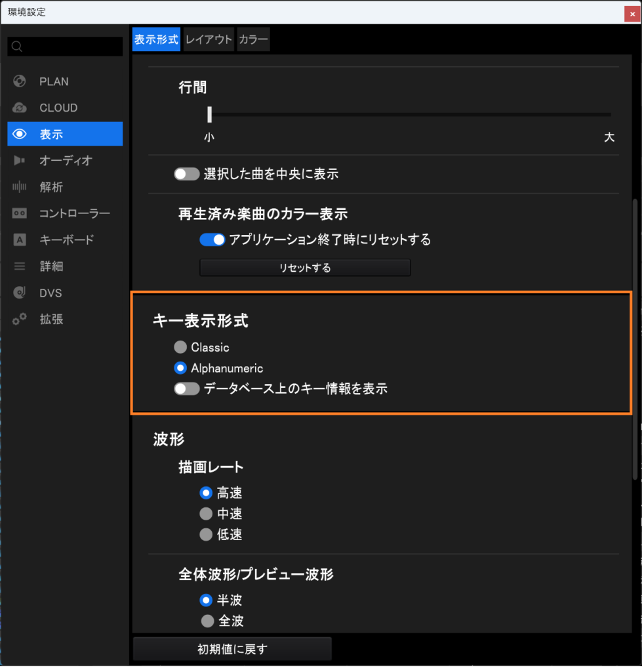642x672 pixels.
Task: Enable 選択した曲を中央に表示 toggle
Action: point(187,174)
